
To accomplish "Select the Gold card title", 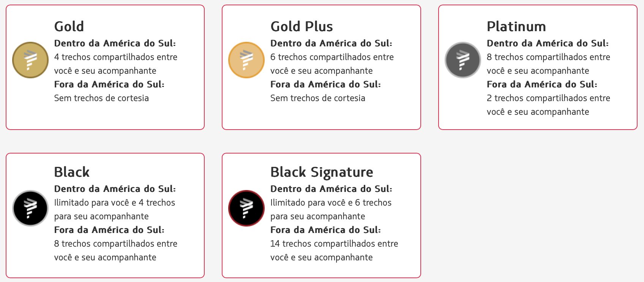I will (x=69, y=27).
